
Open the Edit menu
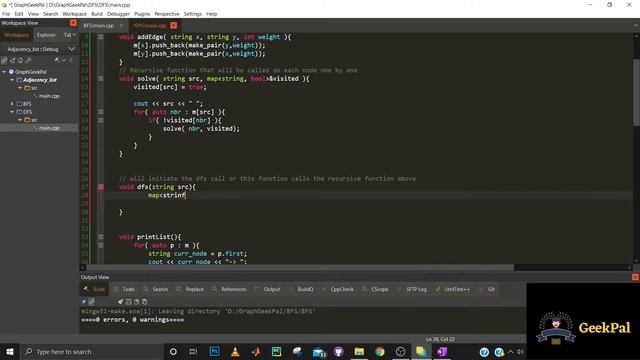[19, 14]
